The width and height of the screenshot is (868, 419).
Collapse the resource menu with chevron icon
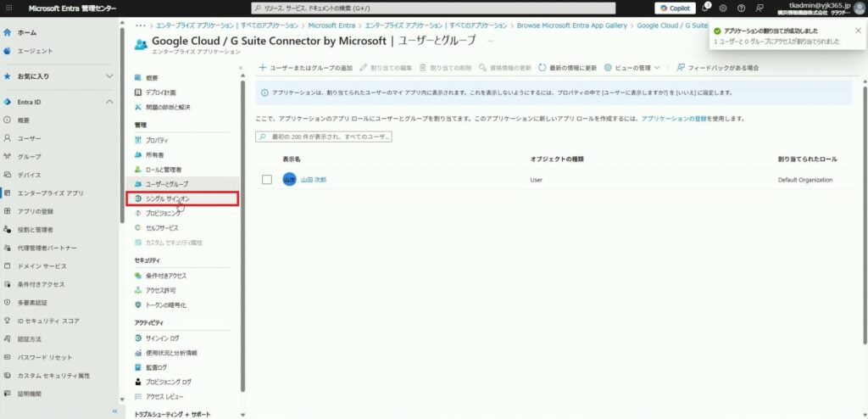(x=241, y=67)
